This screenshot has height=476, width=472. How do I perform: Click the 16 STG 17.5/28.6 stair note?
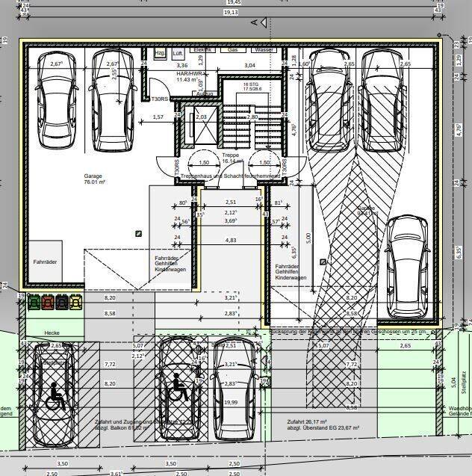tap(252, 87)
